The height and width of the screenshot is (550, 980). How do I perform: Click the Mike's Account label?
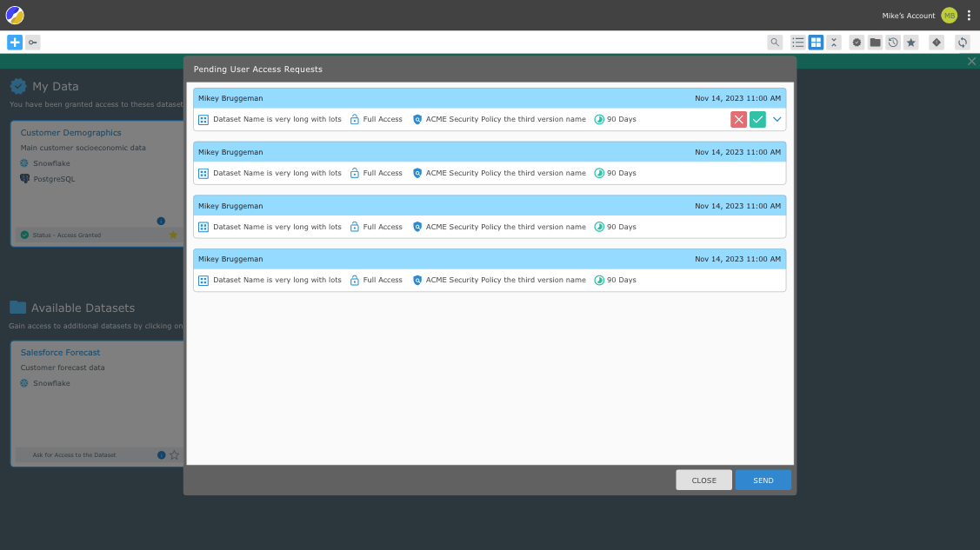(x=908, y=16)
